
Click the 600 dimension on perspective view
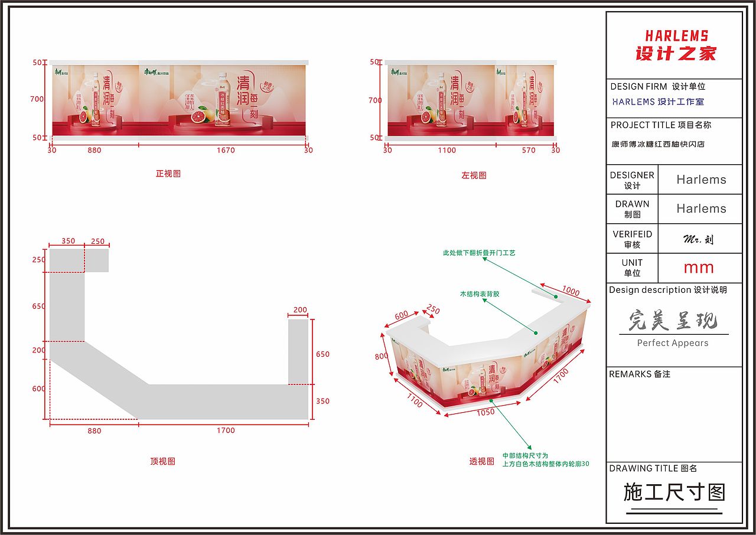point(401,316)
